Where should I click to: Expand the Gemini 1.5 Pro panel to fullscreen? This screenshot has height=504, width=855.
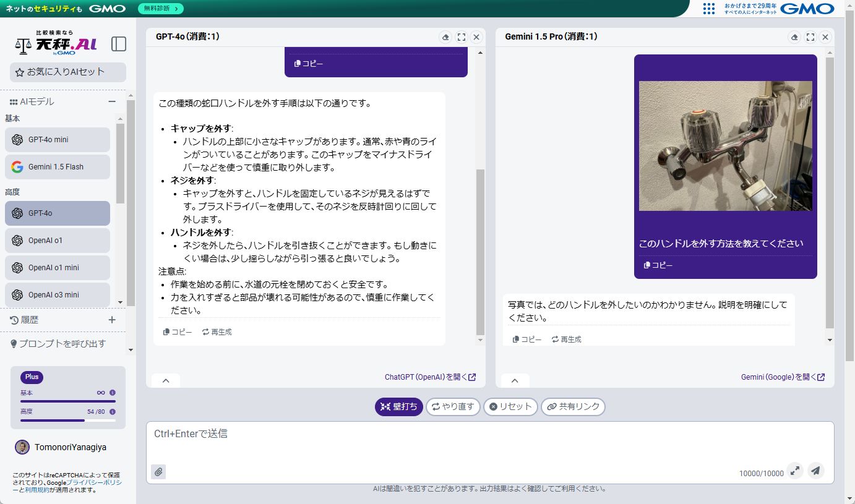(810, 36)
